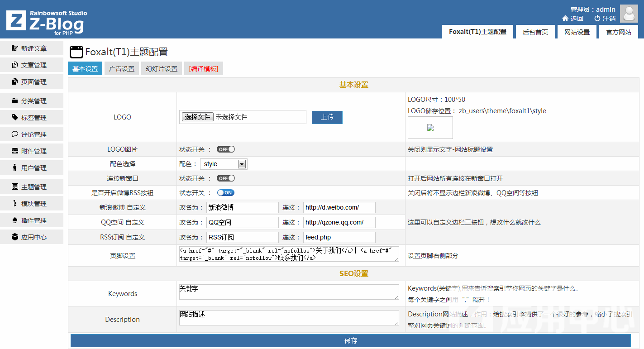Click the 保存 save button
Viewport: 644px width, 349px height.
(x=351, y=340)
